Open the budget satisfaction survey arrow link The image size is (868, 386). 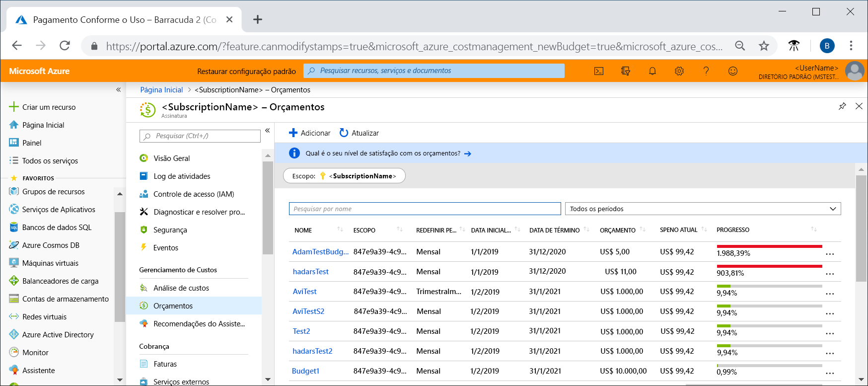(x=467, y=154)
